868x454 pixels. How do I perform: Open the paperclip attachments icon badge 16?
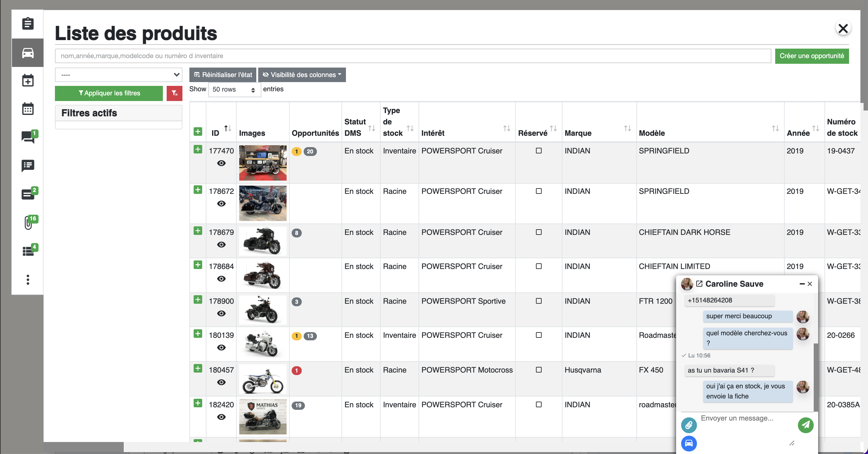[x=30, y=222]
